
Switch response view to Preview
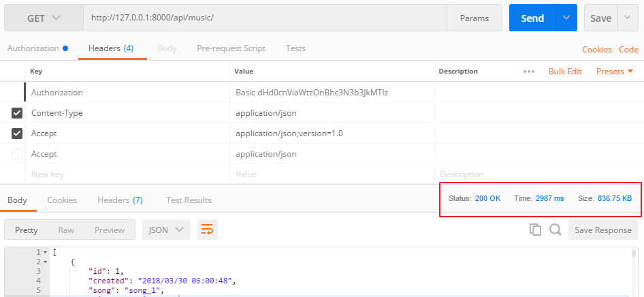pos(109,230)
